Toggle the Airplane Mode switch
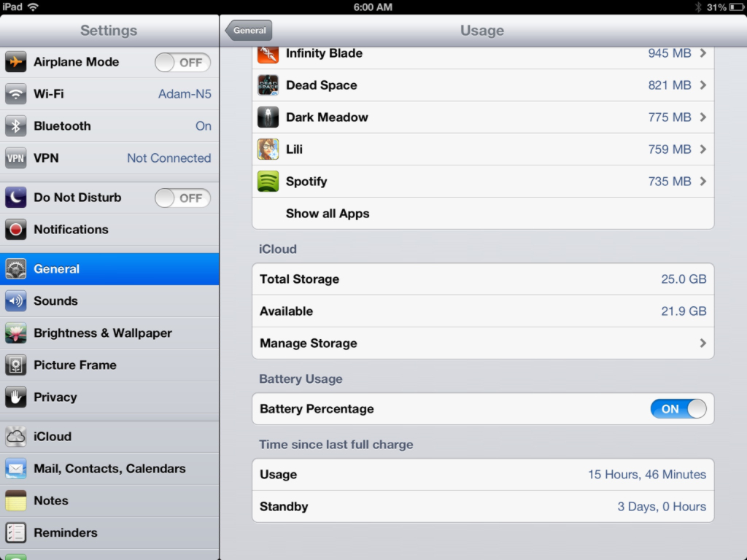The height and width of the screenshot is (560, 747). (182, 63)
